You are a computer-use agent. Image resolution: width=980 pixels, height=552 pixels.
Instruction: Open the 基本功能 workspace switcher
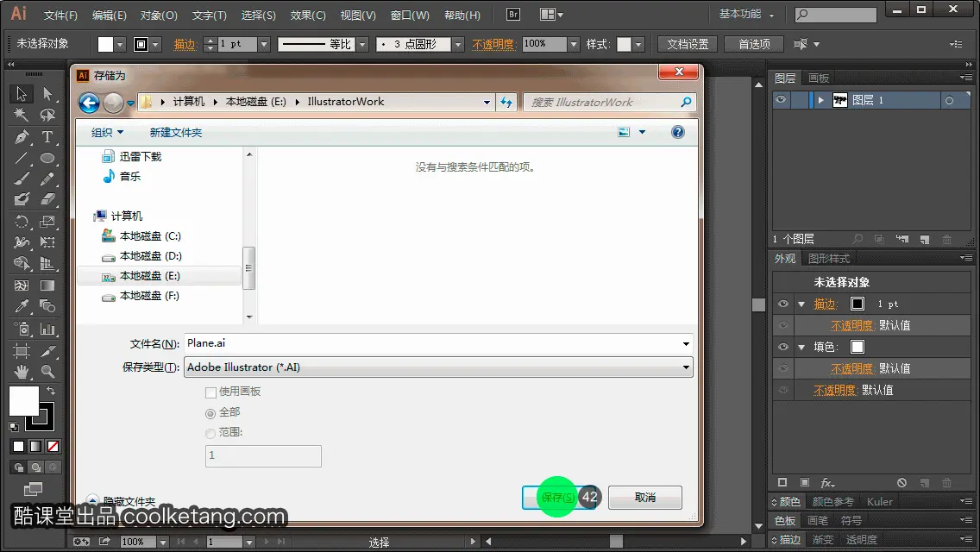click(746, 14)
